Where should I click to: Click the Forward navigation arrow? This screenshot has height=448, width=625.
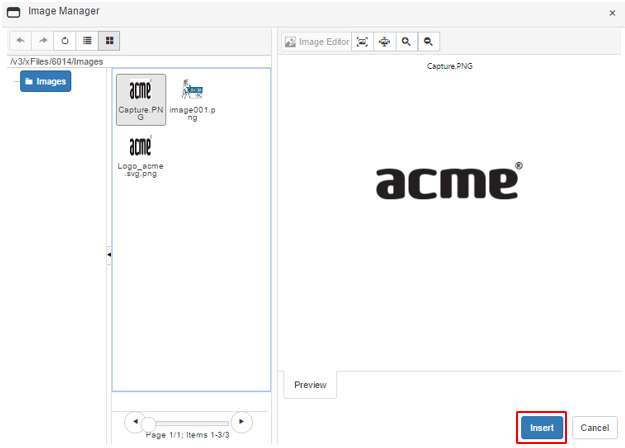coord(43,41)
